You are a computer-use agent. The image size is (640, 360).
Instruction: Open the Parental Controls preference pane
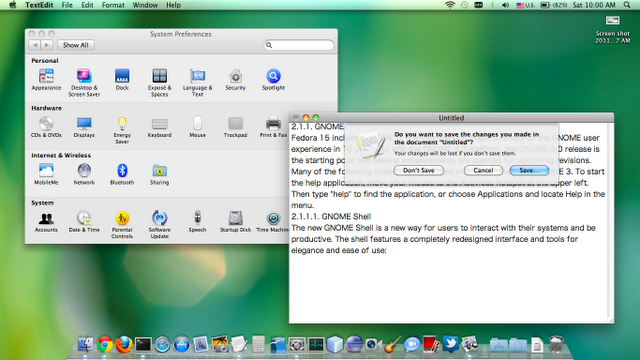coord(122,224)
